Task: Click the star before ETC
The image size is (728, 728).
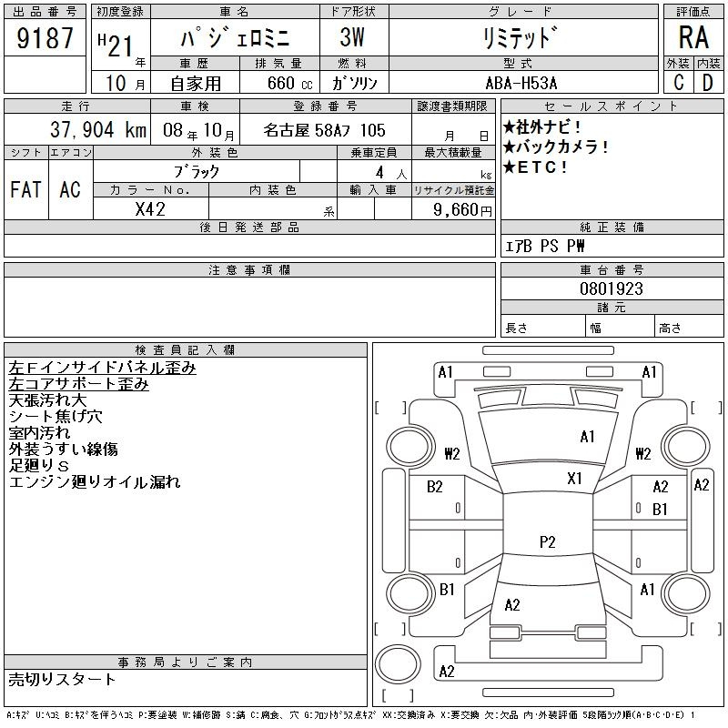Action: pos(510,167)
